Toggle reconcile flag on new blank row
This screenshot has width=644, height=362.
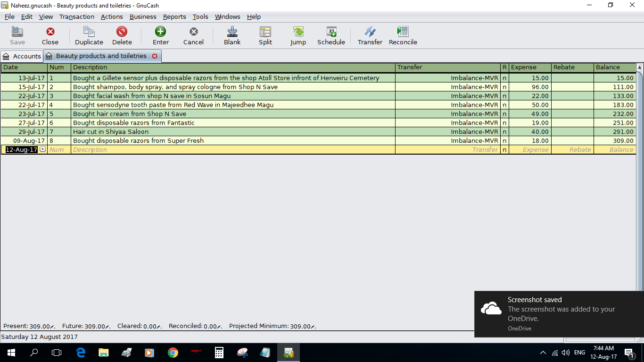click(504, 149)
